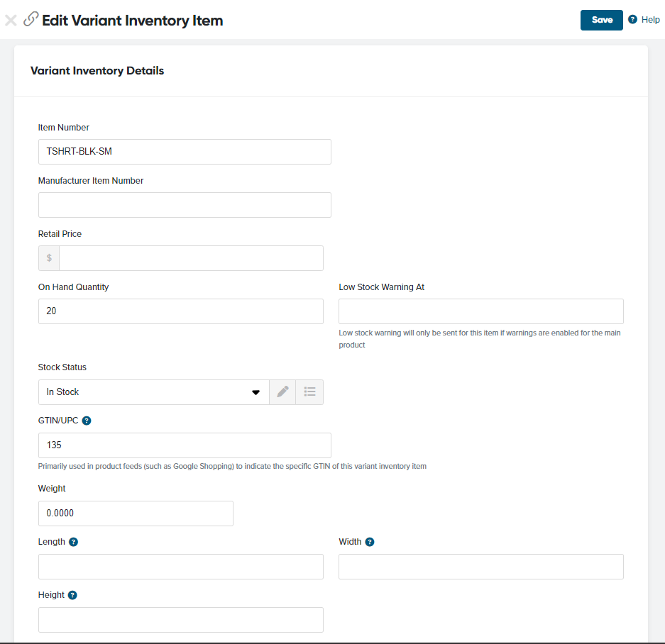Click the GTIN/UPC field showing 135
Screen dimensions: 665x644
pos(185,445)
